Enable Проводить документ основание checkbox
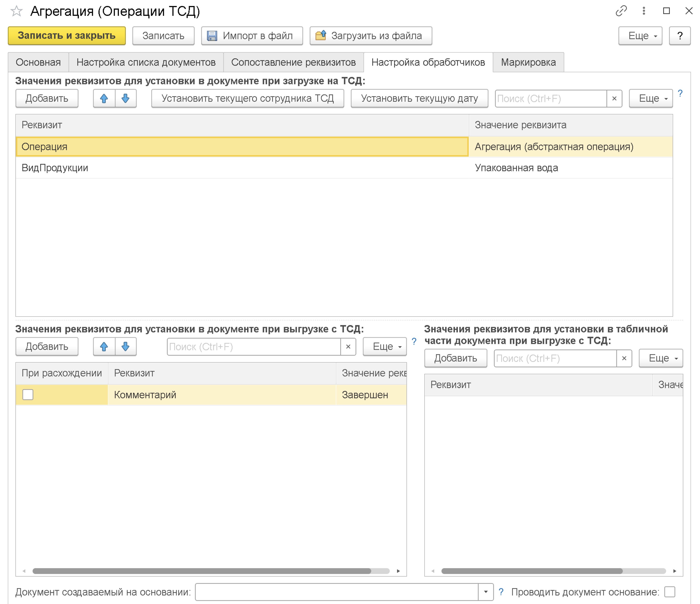Screen dimensions: 700x604 (x=669, y=591)
